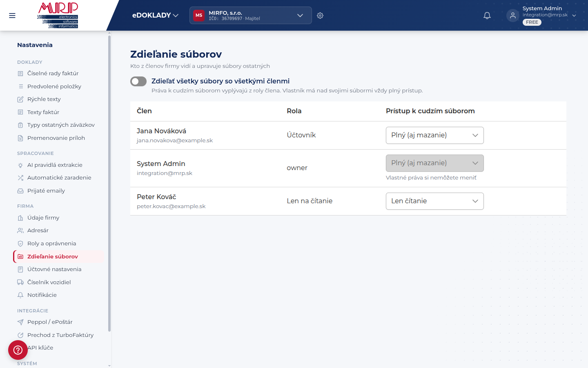The height and width of the screenshot is (368, 588).
Task: Click the FREE plan badge
Action: (532, 22)
